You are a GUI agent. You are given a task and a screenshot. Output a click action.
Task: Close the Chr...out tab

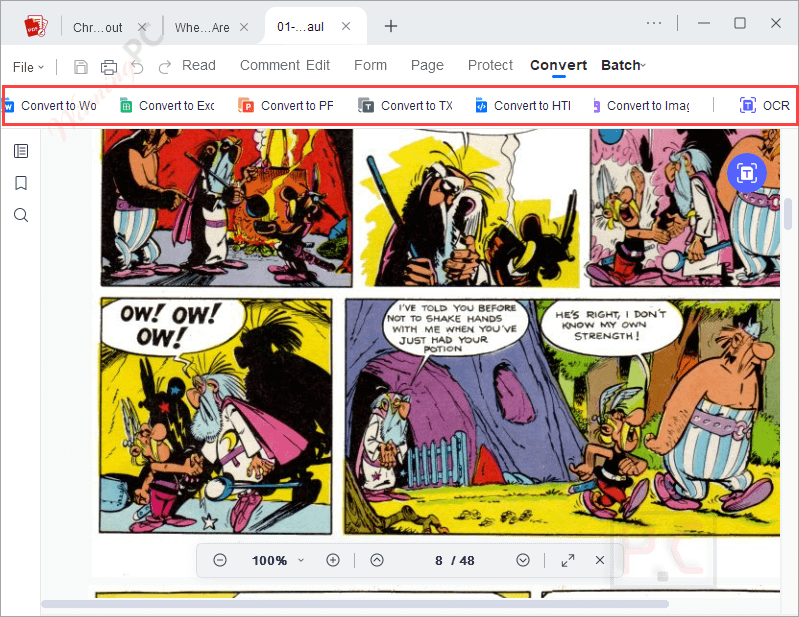[142, 26]
